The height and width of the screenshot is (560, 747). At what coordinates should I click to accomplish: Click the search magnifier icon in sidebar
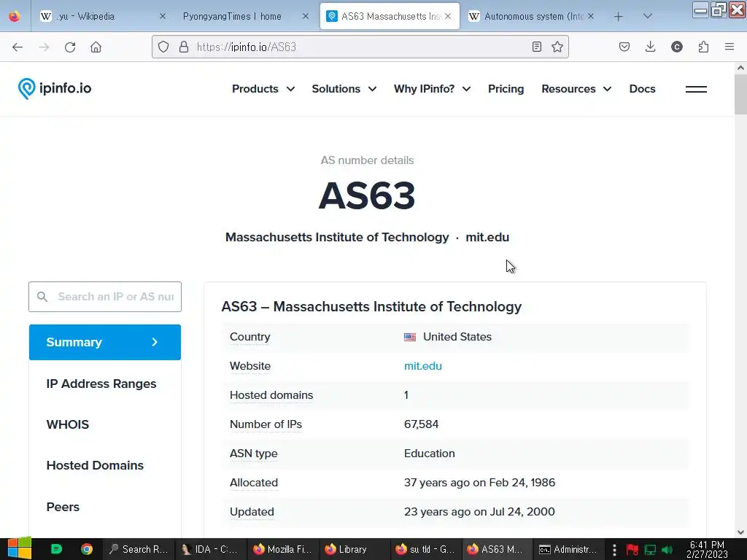42,297
